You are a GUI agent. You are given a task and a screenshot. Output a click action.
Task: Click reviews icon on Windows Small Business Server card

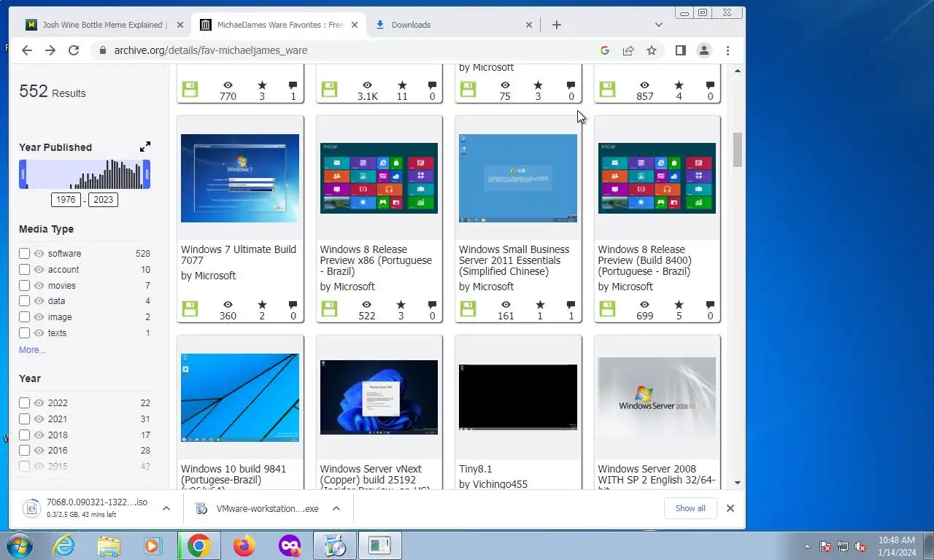tap(571, 305)
